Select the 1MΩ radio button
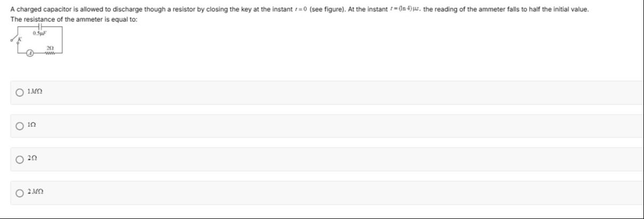644x219 pixels. coord(20,93)
